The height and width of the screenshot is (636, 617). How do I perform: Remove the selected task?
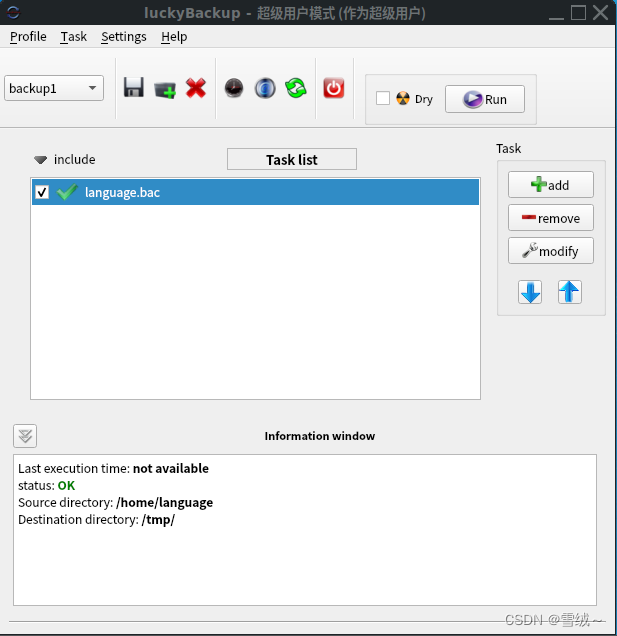(550, 218)
